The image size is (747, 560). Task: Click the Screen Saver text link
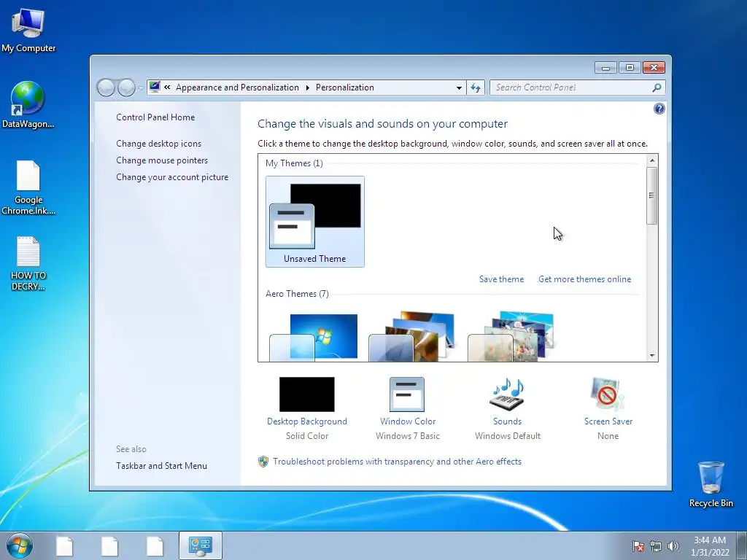point(608,421)
